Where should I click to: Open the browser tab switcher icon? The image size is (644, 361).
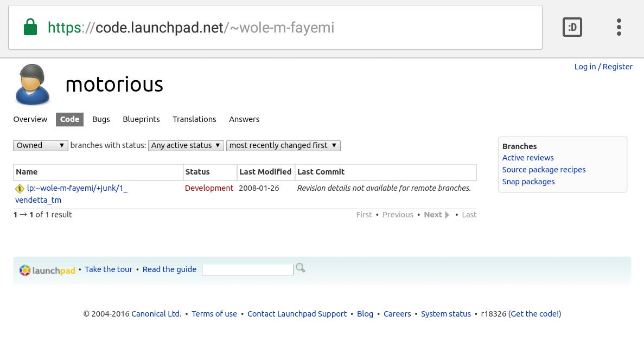(572, 27)
